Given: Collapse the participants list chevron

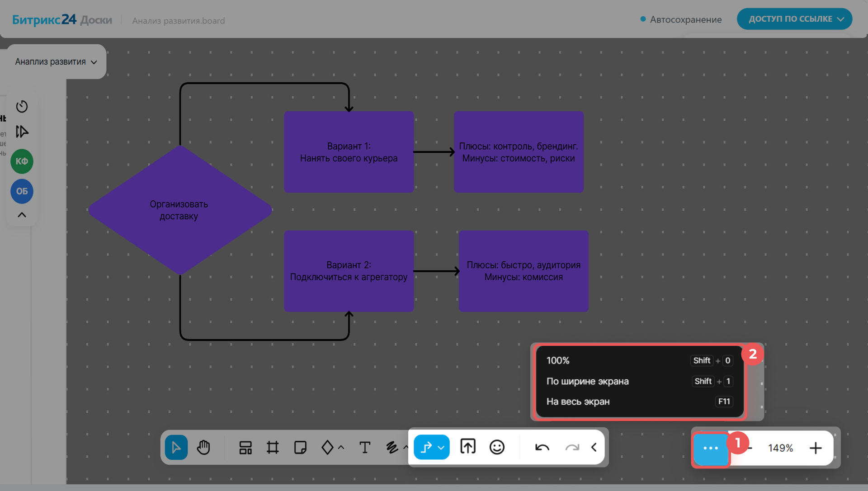Looking at the screenshot, I should click(x=22, y=215).
